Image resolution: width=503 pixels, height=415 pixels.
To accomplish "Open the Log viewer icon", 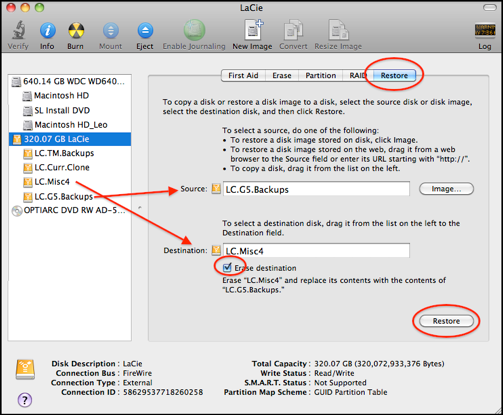I will coord(485,31).
